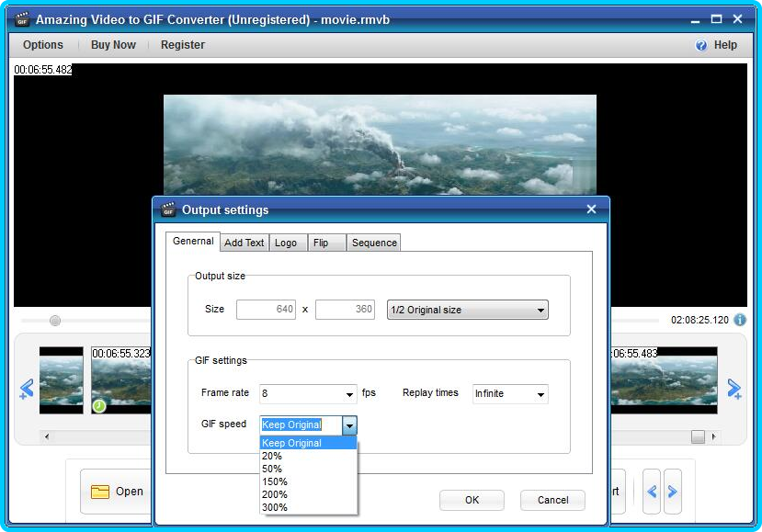The image size is (762, 532).
Task: Select 150% GIF speed option
Action: (x=309, y=481)
